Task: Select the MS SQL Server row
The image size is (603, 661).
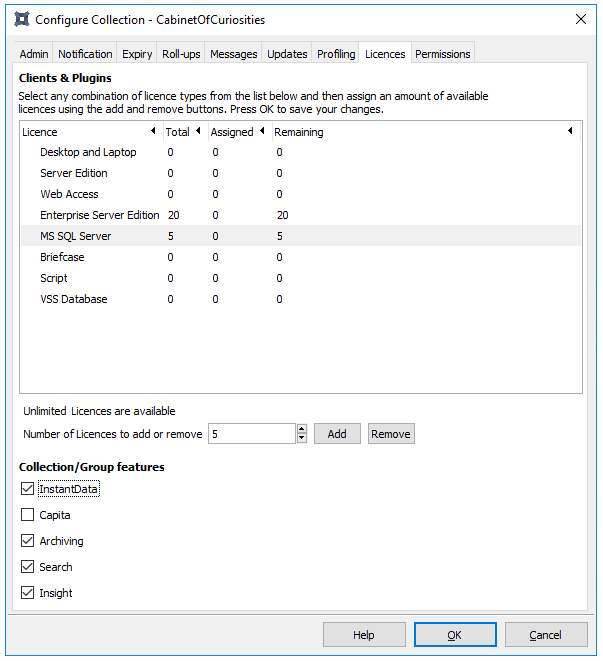Action: click(x=301, y=236)
